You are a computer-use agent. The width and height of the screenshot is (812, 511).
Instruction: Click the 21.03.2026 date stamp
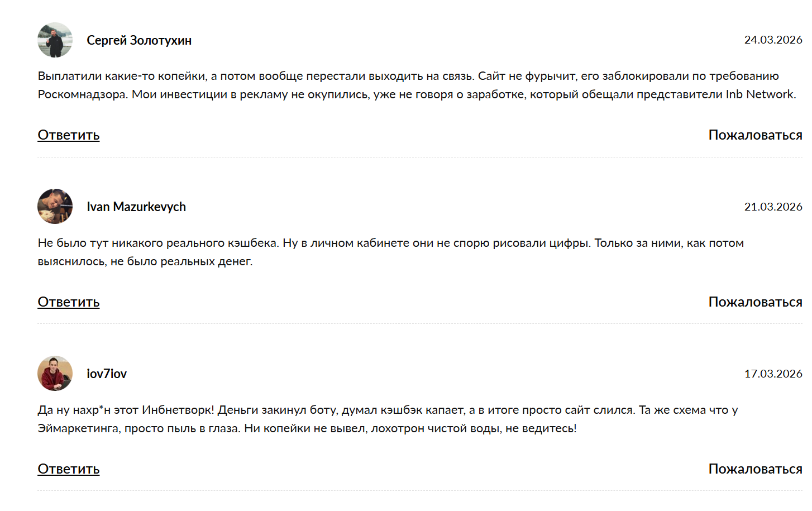[x=773, y=207]
